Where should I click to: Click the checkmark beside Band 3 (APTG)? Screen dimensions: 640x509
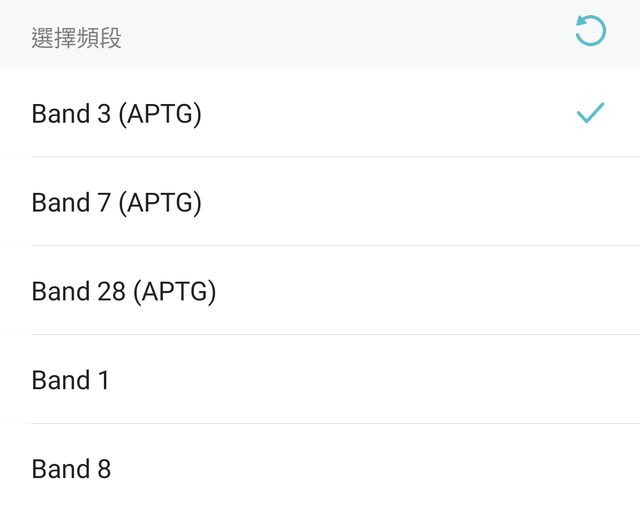pos(590,113)
